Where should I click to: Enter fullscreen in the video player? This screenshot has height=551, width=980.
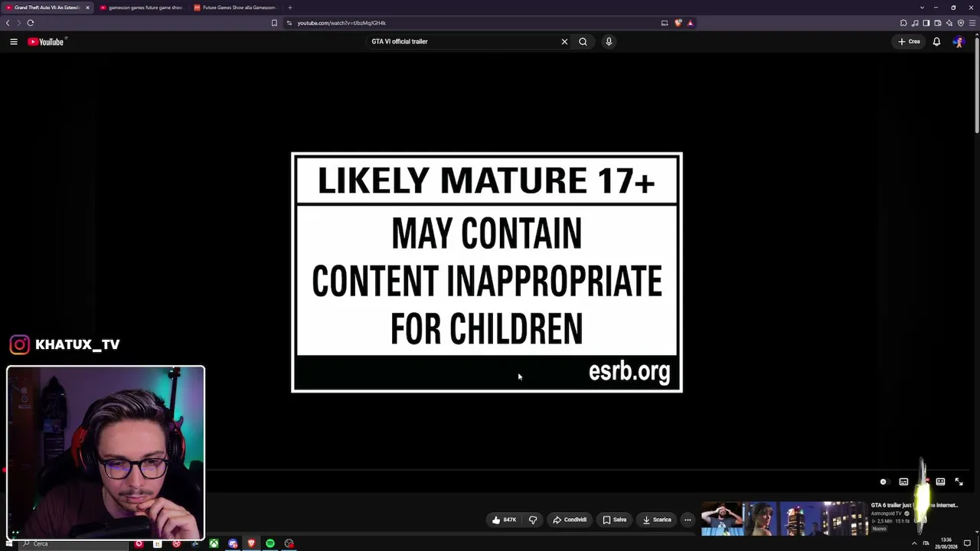coord(959,482)
